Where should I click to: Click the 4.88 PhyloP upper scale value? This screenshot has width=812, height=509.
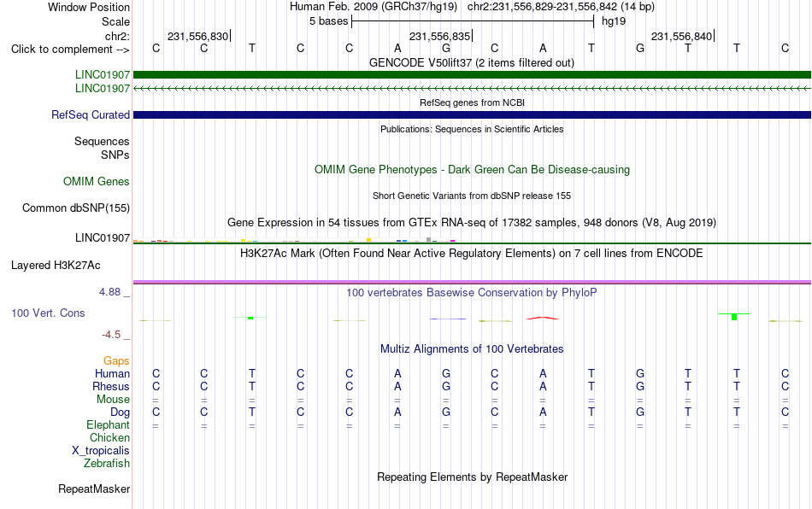109,292
